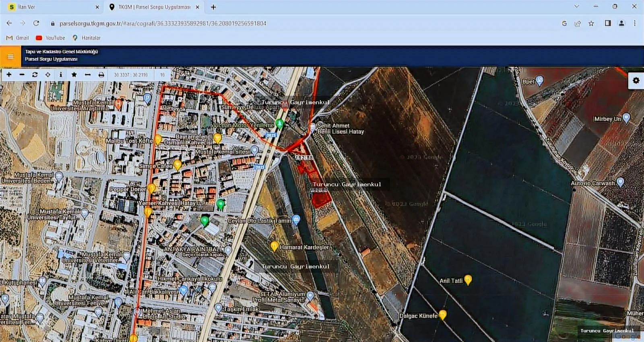Click the star favorites tool
Screen dimensions: 644x342
coord(74,74)
